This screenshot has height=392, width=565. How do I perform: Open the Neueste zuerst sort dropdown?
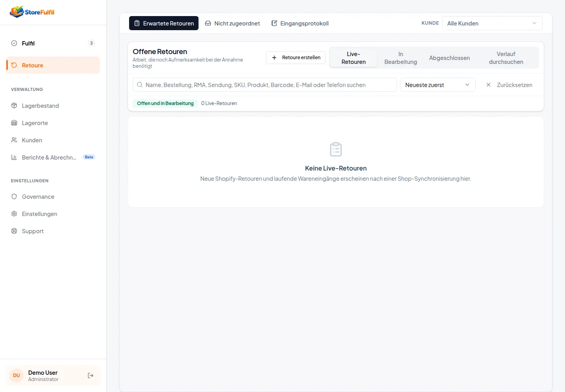point(438,85)
